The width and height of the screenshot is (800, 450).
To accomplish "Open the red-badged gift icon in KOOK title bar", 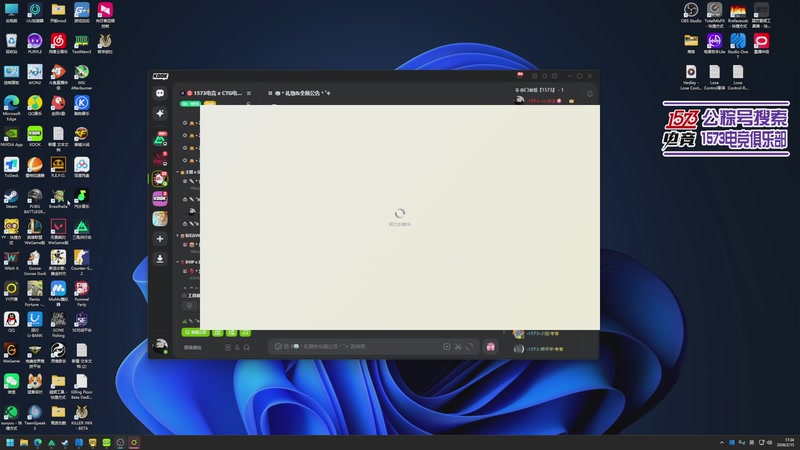I will (520, 76).
